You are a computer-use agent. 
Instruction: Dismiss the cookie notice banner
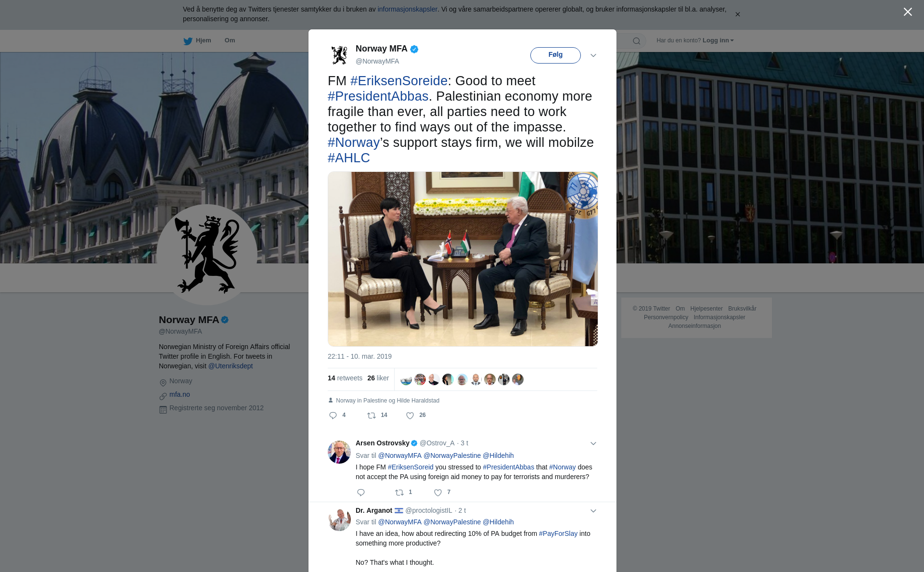[737, 14]
